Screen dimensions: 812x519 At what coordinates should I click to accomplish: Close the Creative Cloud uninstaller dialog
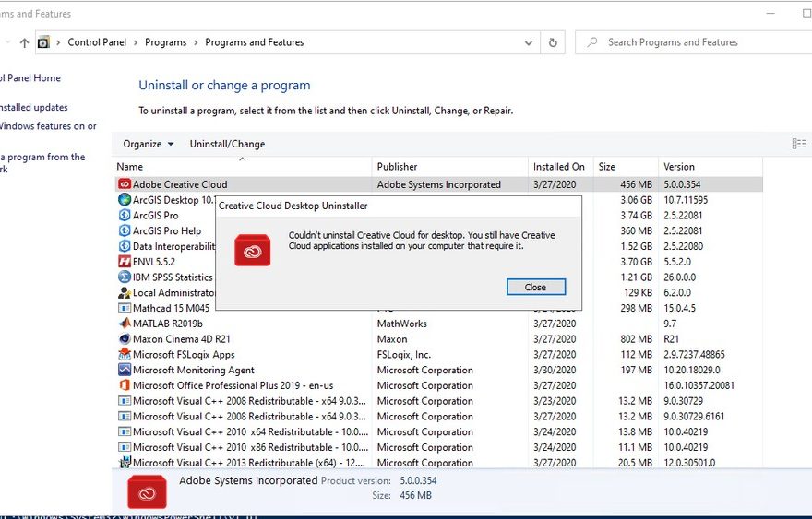click(x=535, y=288)
